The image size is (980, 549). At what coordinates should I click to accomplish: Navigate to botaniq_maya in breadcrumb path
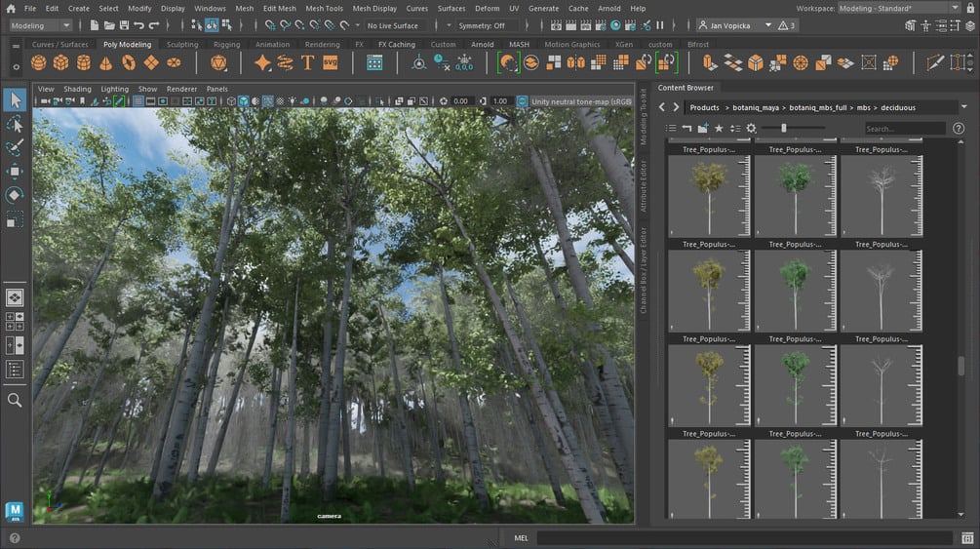tap(756, 107)
